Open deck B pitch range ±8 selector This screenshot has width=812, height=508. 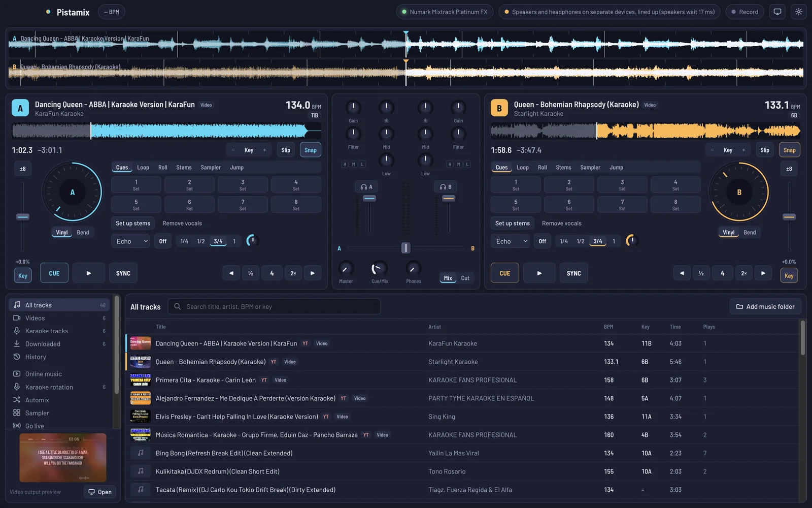(789, 169)
